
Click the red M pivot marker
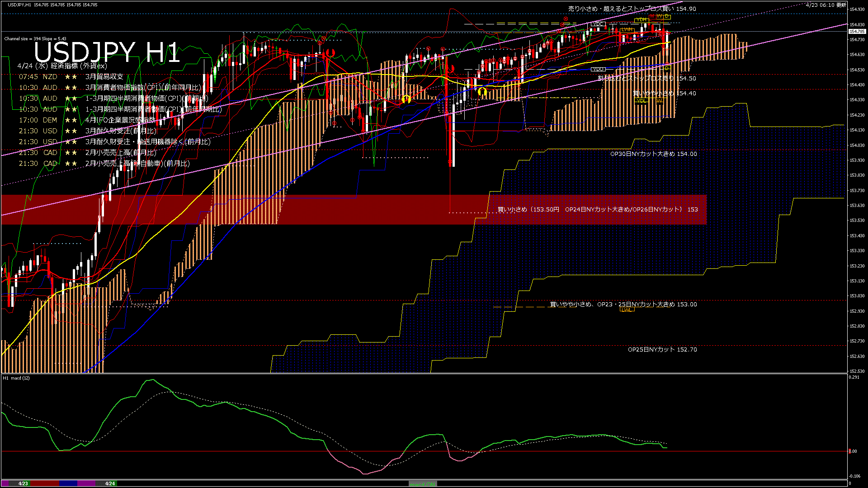(652, 16)
